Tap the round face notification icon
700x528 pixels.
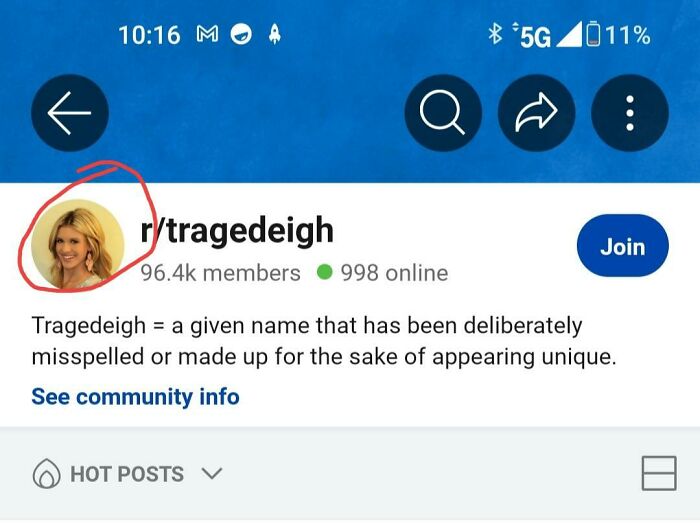pos(241,34)
